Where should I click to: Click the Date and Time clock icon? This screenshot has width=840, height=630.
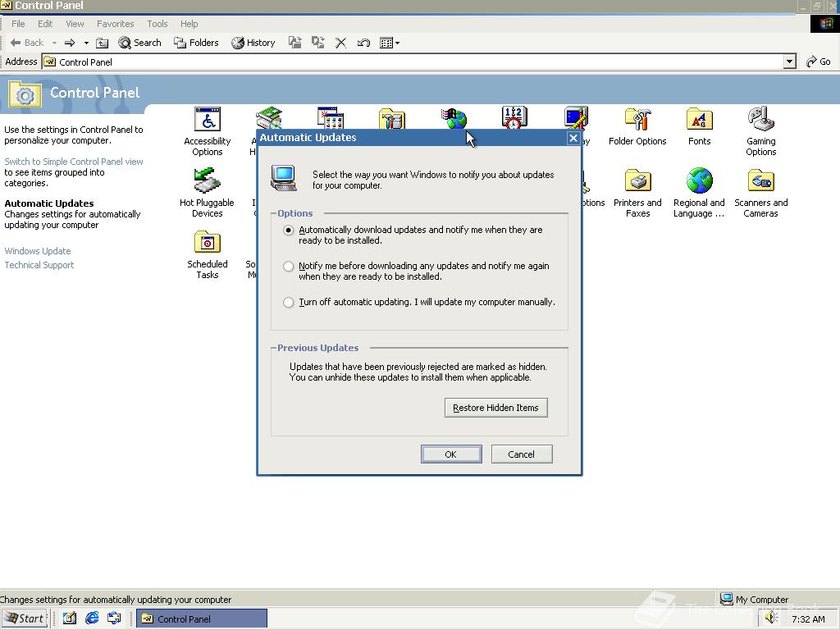click(x=514, y=117)
